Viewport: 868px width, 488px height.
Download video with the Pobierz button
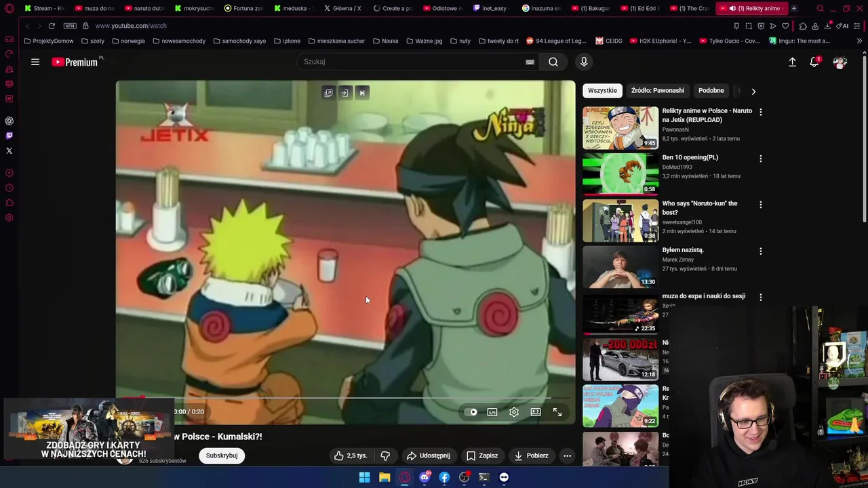pyautogui.click(x=531, y=455)
